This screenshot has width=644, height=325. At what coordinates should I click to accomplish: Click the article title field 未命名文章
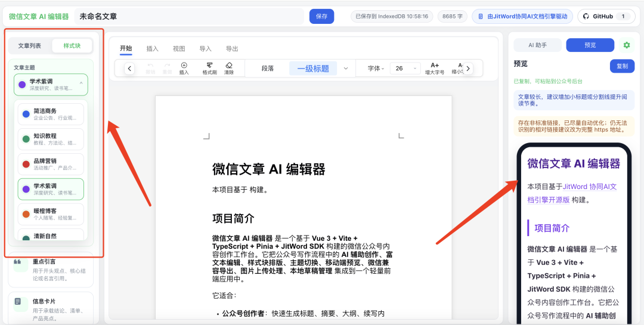[x=190, y=17]
